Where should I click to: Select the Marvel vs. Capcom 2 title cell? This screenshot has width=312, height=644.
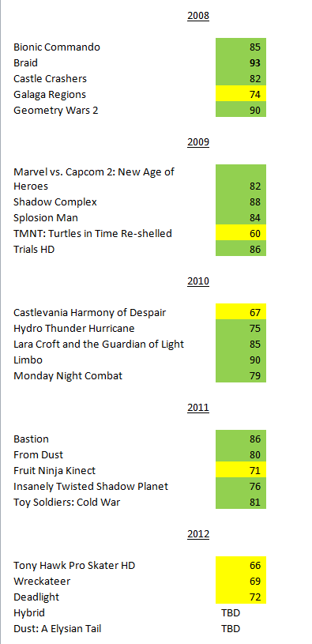pyautogui.click(x=94, y=179)
